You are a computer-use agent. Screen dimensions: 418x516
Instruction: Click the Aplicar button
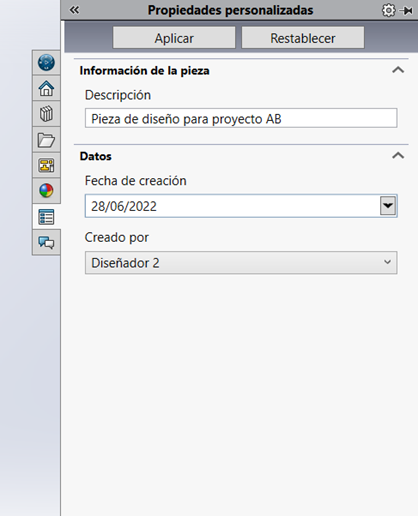[174, 38]
